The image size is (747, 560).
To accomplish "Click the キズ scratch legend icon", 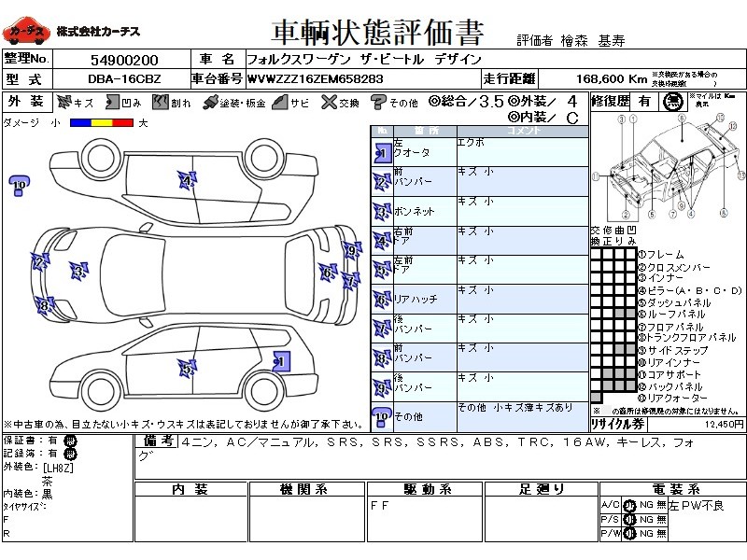I will 63,103.
